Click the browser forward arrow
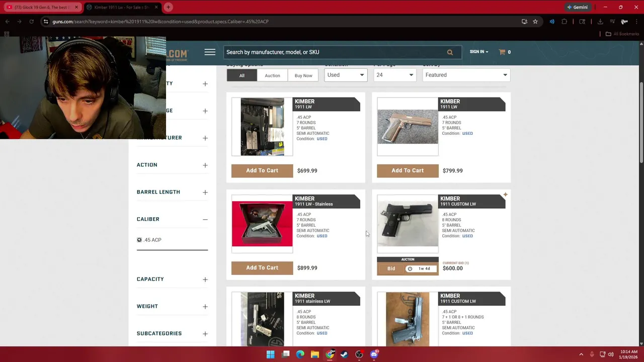 [x=19, y=22]
